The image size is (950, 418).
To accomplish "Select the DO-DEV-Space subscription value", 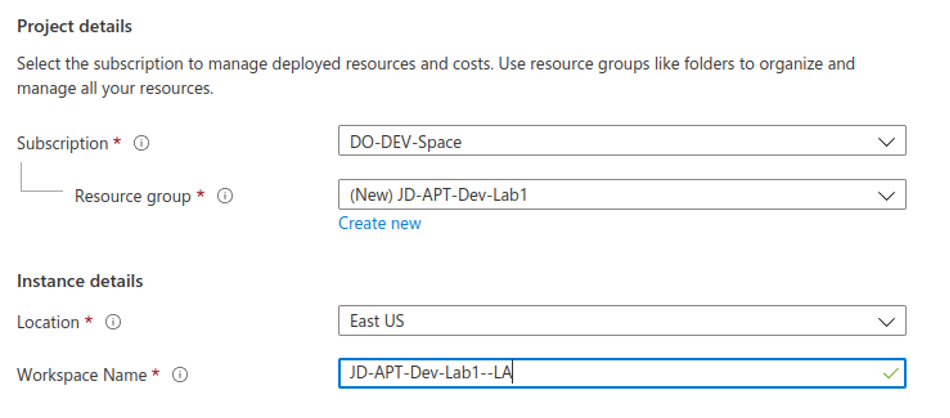I will [405, 142].
